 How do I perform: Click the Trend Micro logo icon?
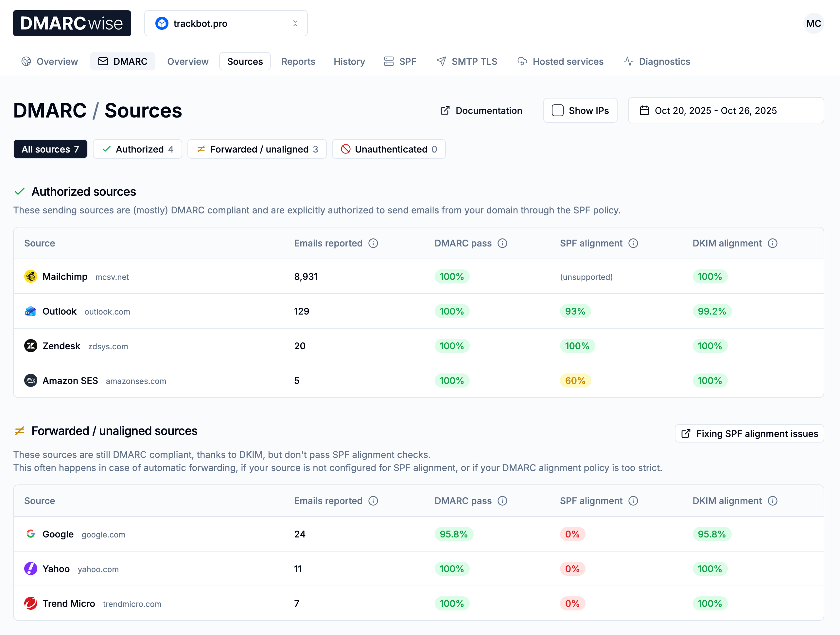point(30,604)
